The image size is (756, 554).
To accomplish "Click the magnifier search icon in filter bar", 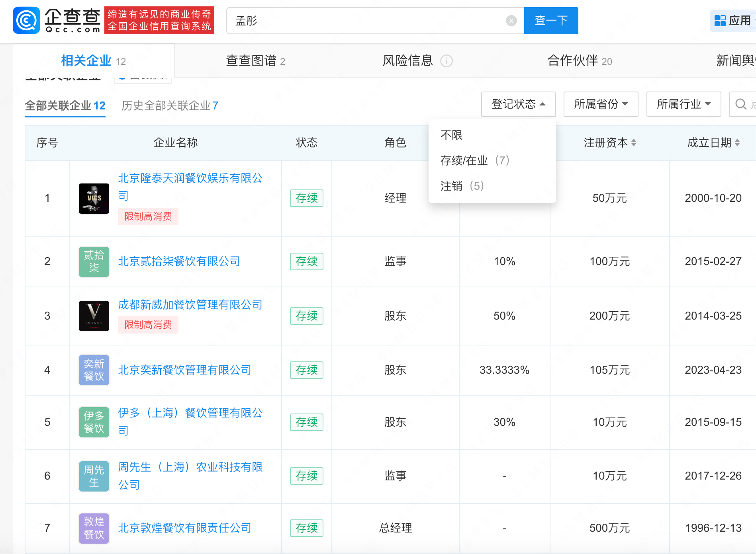I will tap(741, 104).
